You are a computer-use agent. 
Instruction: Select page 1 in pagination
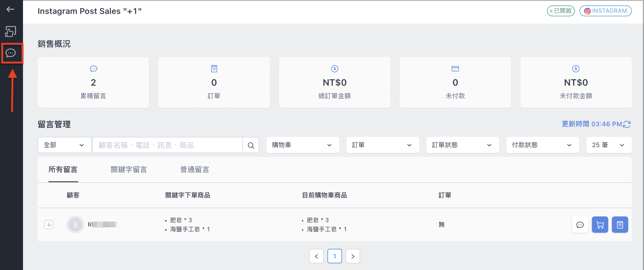click(x=334, y=256)
